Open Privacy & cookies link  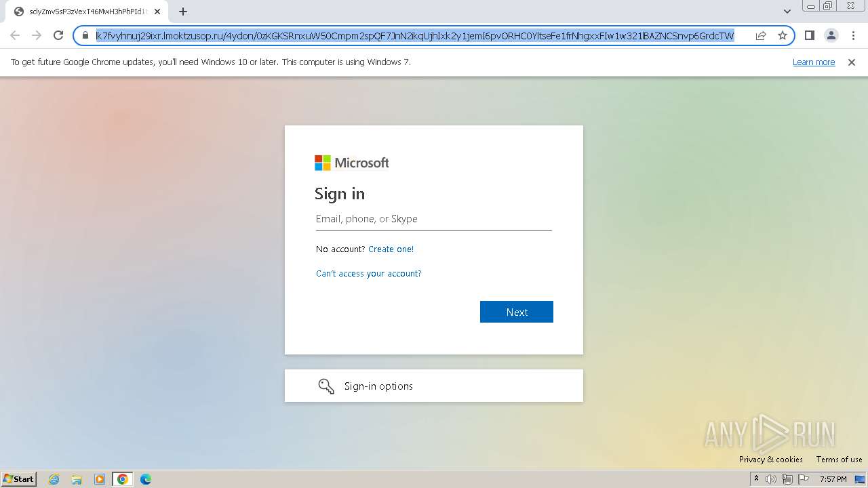[770, 459]
